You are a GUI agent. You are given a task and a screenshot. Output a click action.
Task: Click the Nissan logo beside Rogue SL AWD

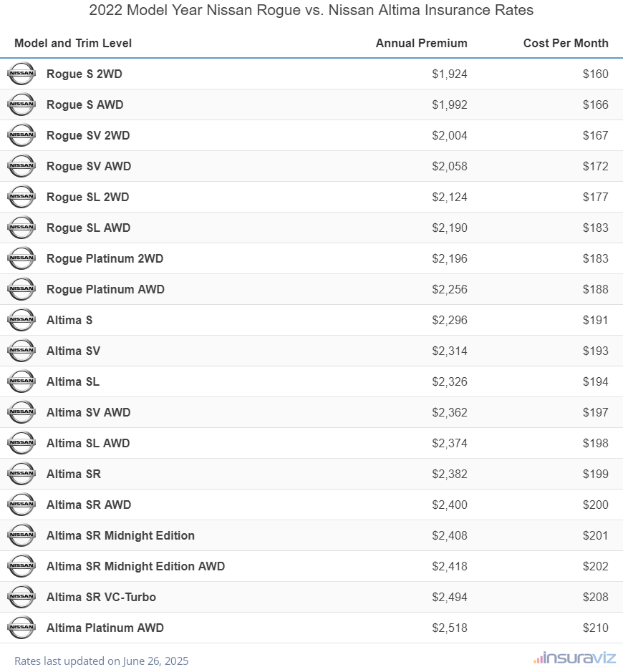pos(21,228)
